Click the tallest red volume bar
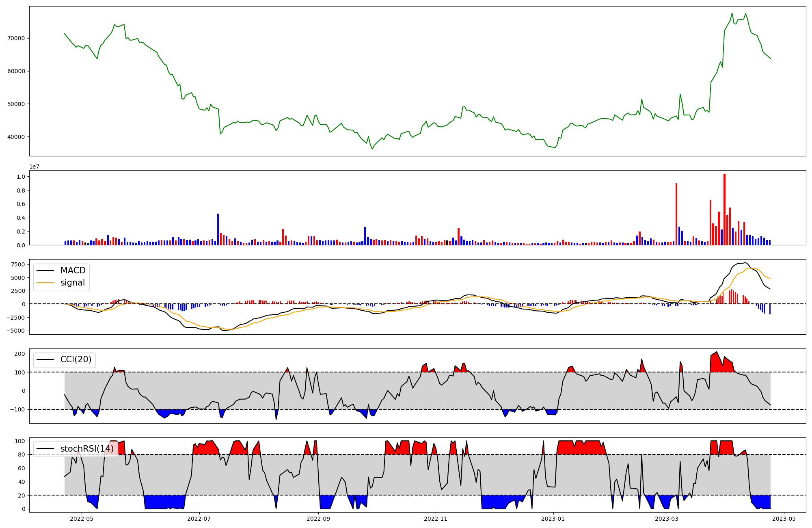 tap(724, 209)
